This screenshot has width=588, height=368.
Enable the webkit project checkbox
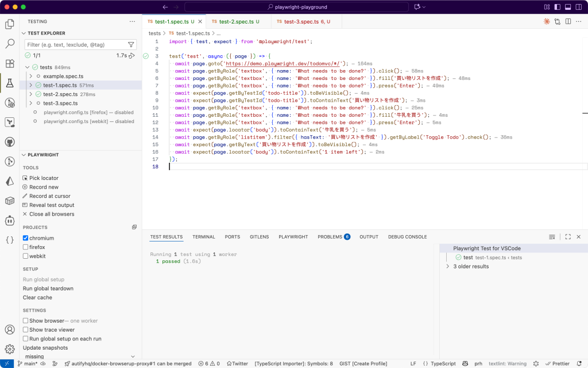point(25,256)
